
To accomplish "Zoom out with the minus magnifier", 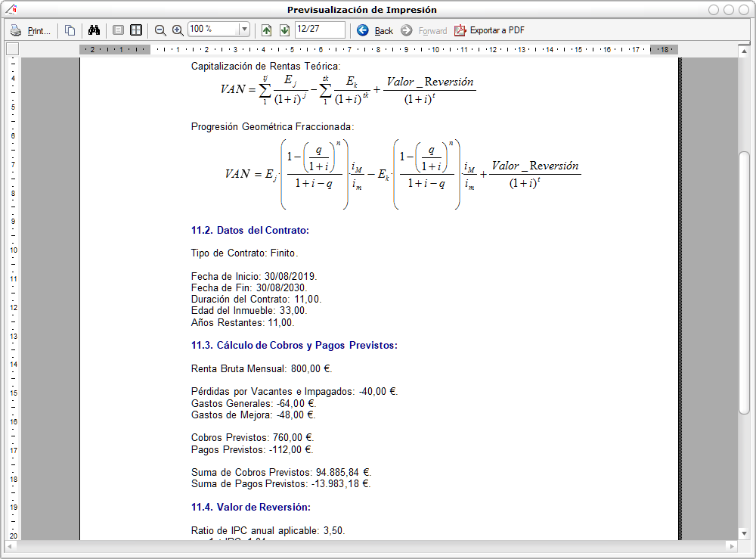I will click(160, 30).
